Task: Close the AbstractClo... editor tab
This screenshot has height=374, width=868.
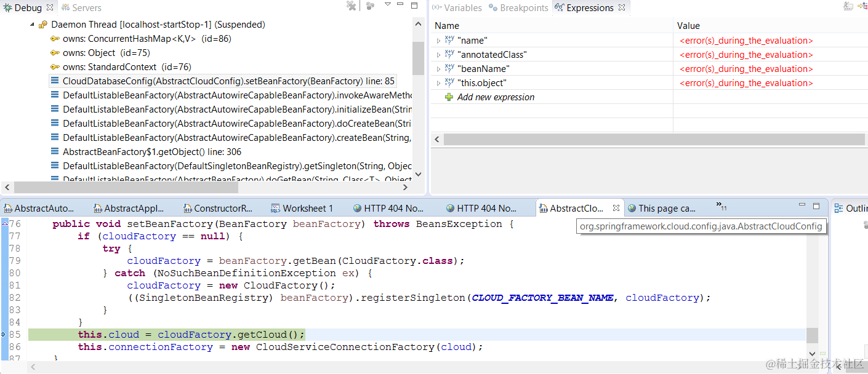Action: coord(616,208)
